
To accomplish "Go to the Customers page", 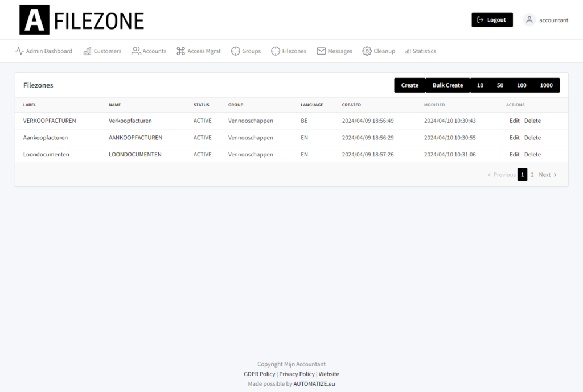I will [102, 51].
